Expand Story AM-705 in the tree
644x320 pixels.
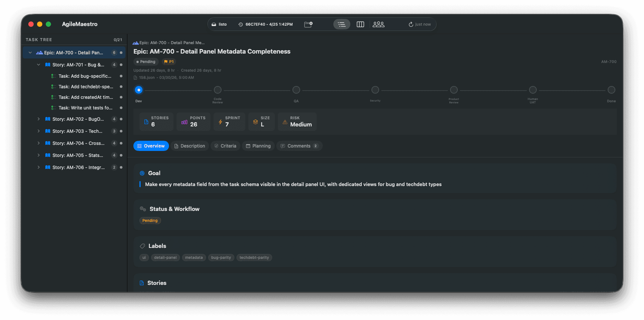[39, 155]
